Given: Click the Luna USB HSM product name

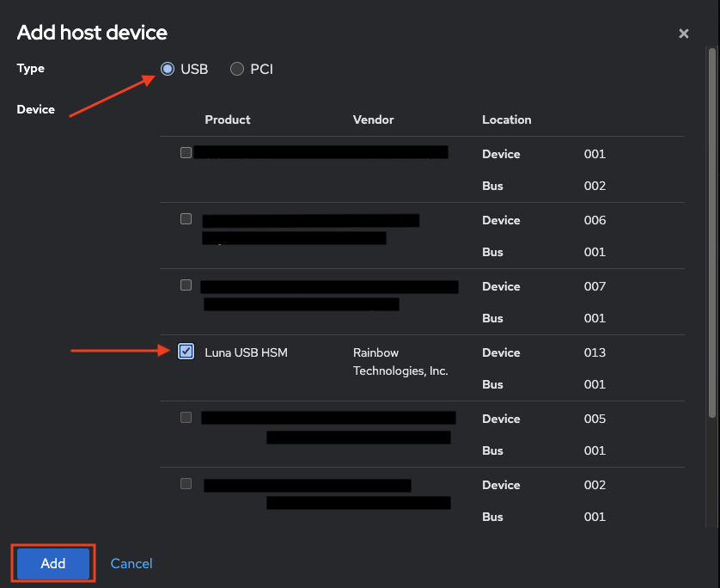Looking at the screenshot, I should pos(247,352).
